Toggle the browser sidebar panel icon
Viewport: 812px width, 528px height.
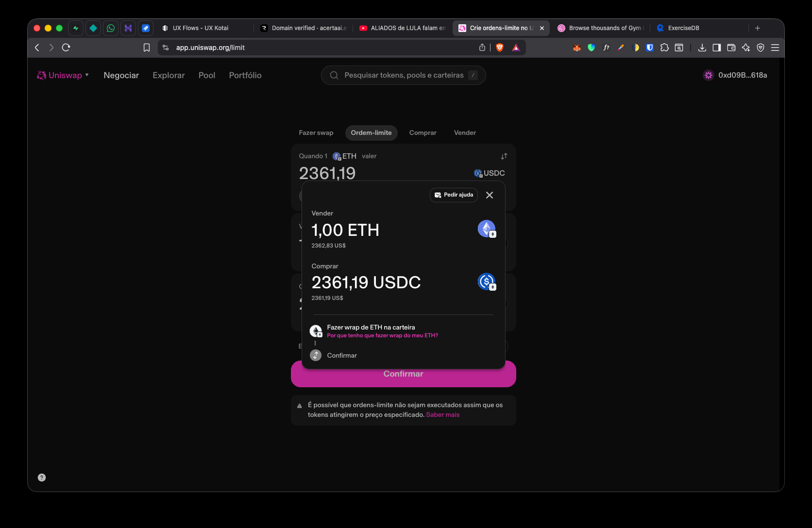pyautogui.click(x=717, y=48)
